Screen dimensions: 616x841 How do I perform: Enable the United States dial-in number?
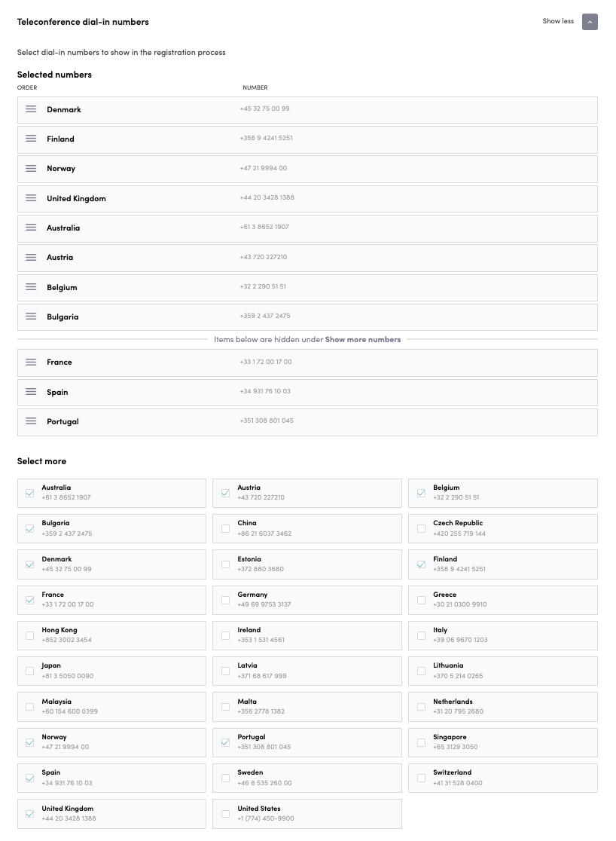point(225,813)
